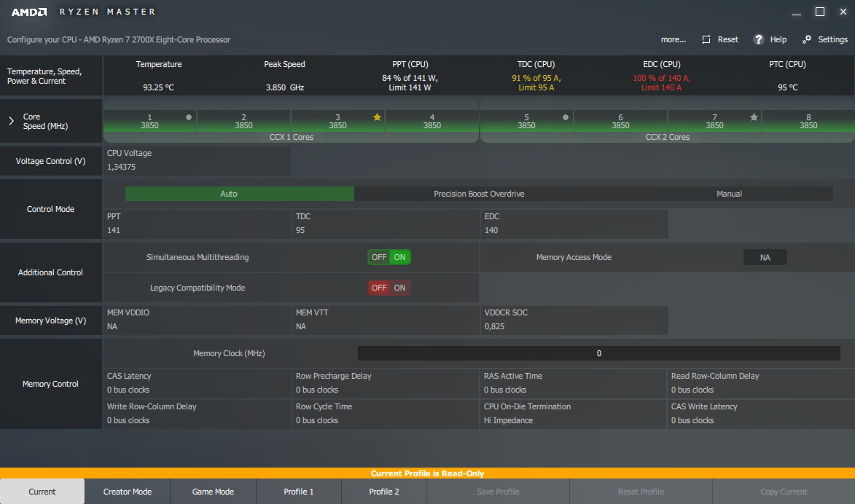Click the Write Row-Column Delay field
Screen dimensions: 855x504
(x=197, y=414)
